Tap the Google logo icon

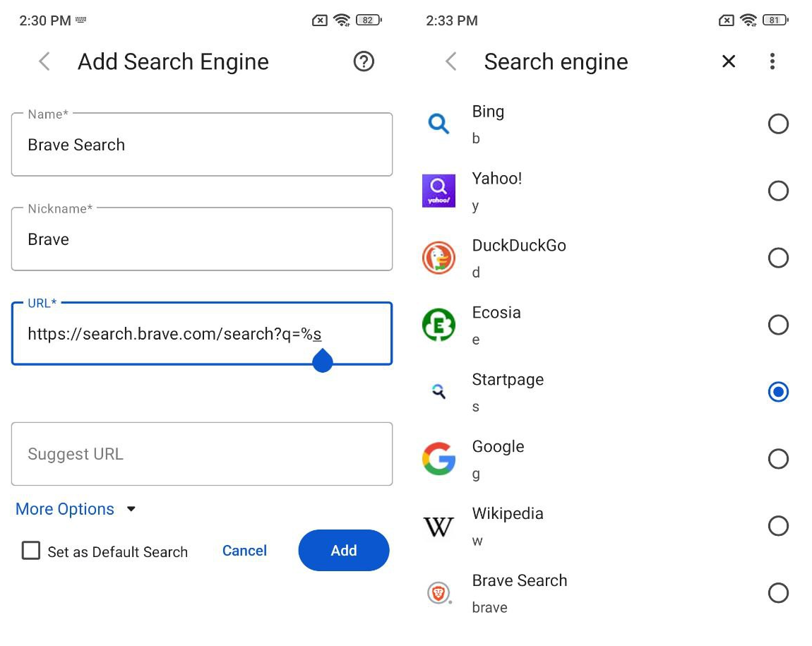[438, 459]
